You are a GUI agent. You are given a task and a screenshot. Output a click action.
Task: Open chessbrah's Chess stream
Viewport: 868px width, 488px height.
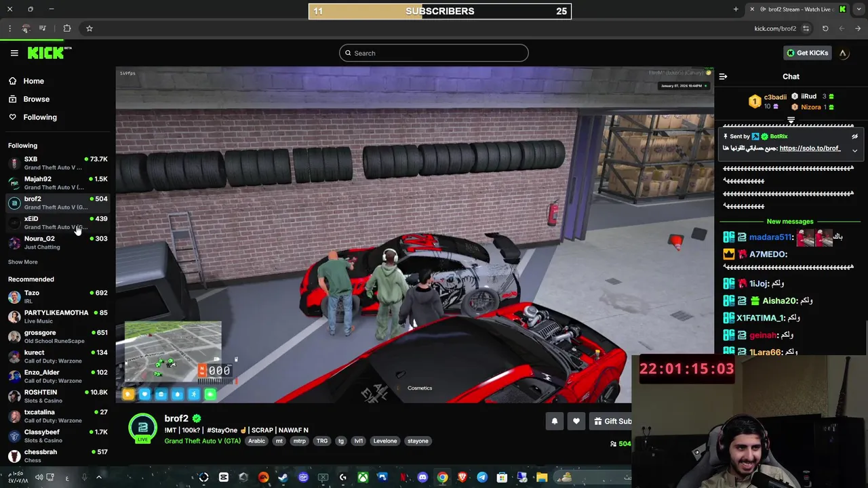click(58, 455)
